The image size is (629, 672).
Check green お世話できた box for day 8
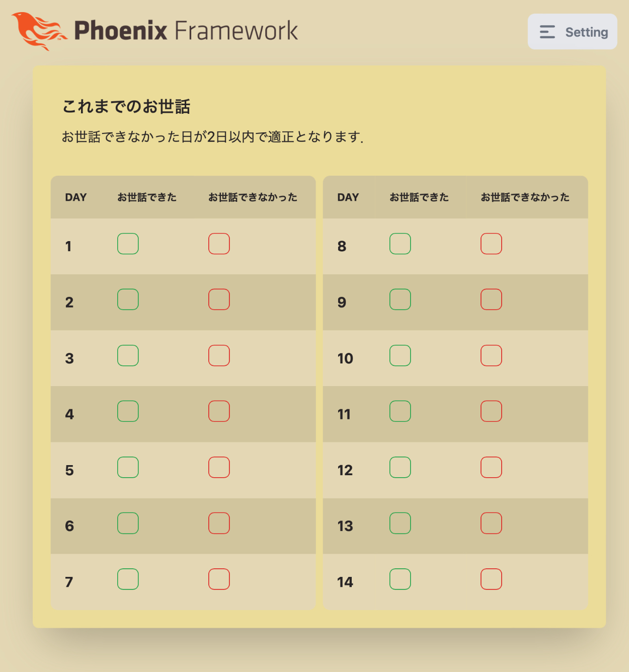pos(400,244)
